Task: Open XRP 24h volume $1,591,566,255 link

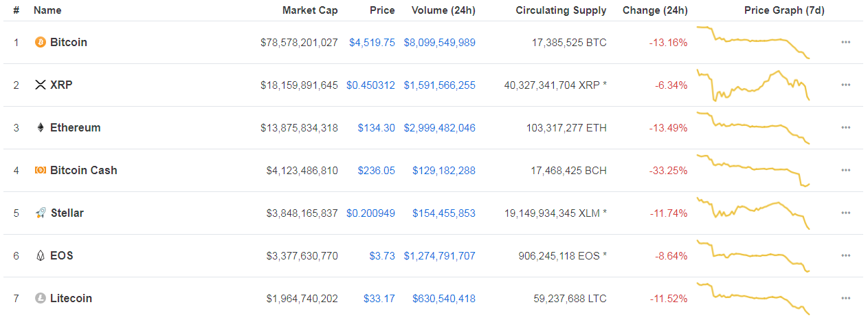Action: [439, 85]
